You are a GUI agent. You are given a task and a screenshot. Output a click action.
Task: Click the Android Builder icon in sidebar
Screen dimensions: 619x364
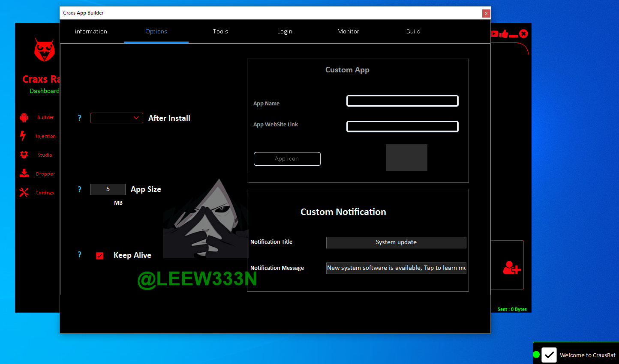click(24, 117)
